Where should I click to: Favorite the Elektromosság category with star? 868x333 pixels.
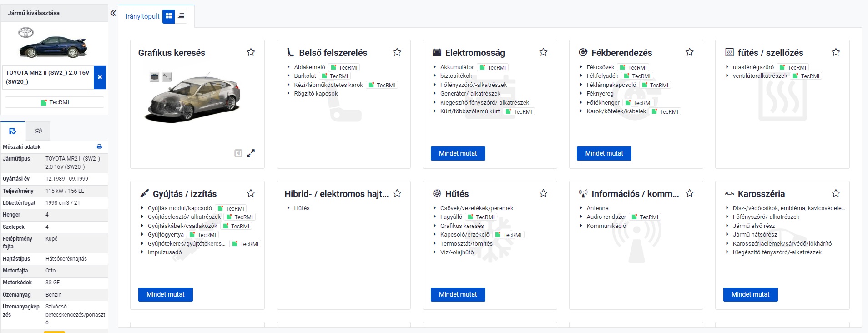543,52
